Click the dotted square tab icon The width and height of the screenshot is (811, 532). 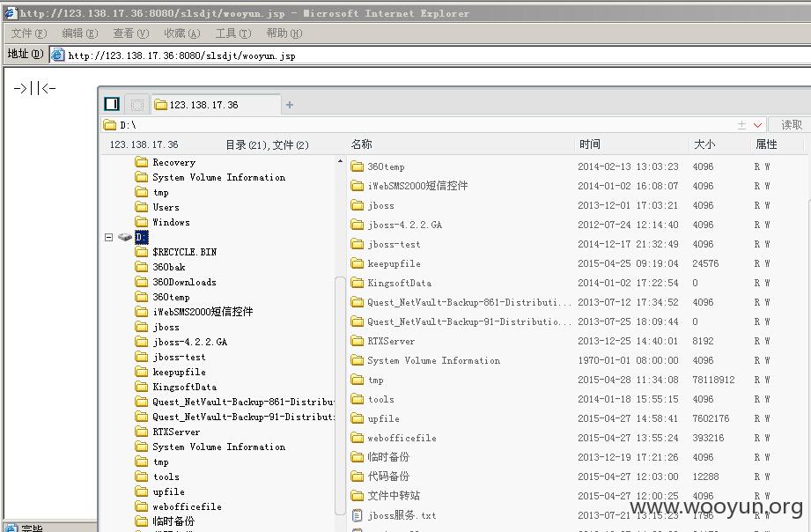[137, 105]
